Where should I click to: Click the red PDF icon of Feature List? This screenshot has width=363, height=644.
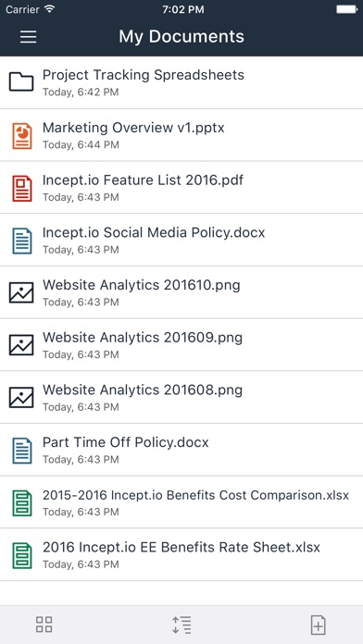[22, 188]
